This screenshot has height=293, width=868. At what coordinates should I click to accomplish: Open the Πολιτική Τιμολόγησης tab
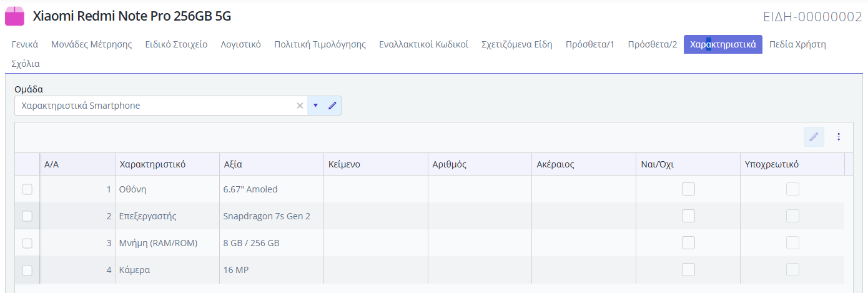point(320,44)
